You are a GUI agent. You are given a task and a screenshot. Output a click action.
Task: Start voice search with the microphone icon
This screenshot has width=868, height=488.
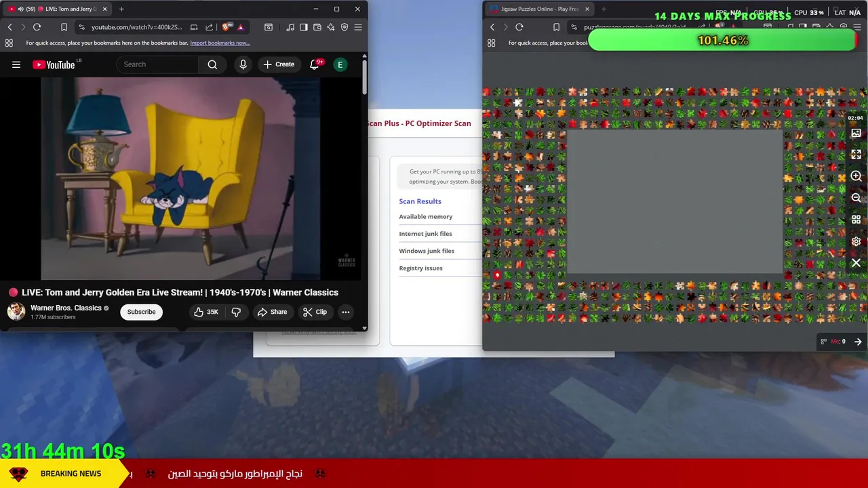[x=243, y=64]
